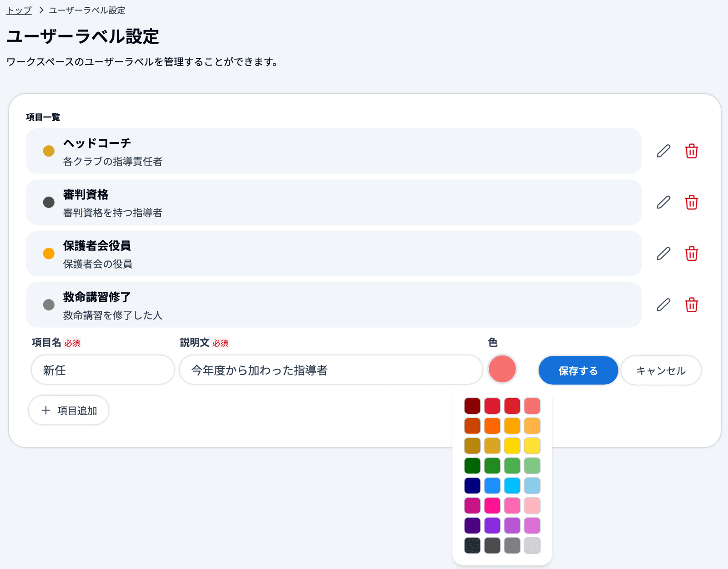This screenshot has height=569, width=728.
Task: Choose the dark burnt-orange swatch
Action: tap(472, 426)
